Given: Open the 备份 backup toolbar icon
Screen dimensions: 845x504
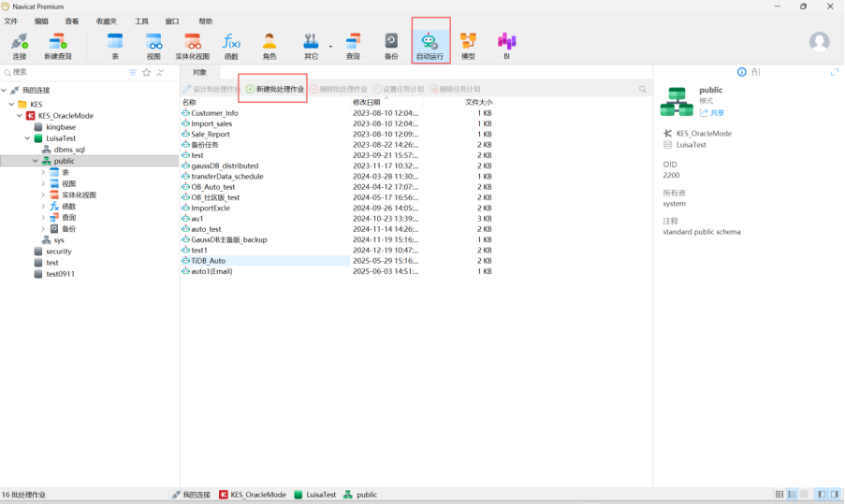Looking at the screenshot, I should 391,44.
